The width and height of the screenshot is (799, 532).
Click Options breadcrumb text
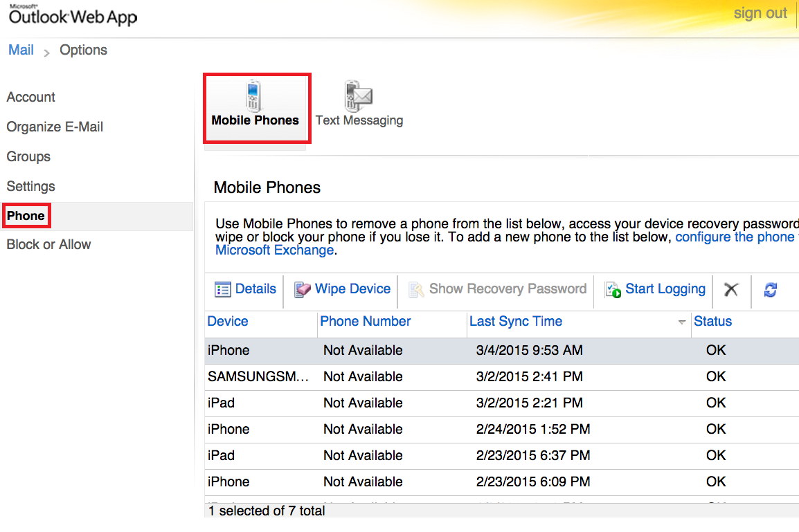[84, 50]
